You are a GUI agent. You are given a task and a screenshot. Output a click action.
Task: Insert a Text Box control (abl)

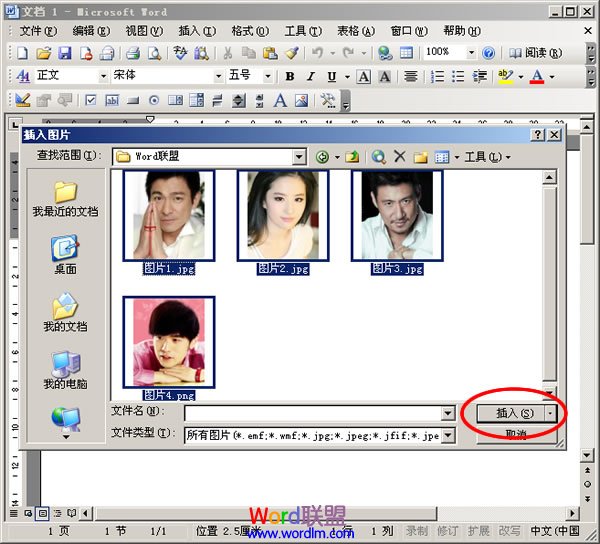click(x=112, y=101)
